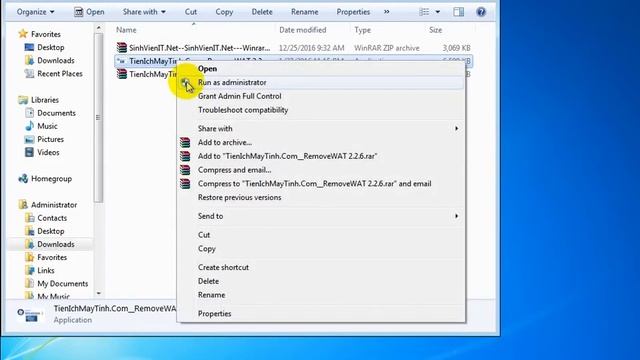Viewport: 640px width, 360px height.
Task: Click navigation pane scroll down arrow
Action: [x=98, y=293]
